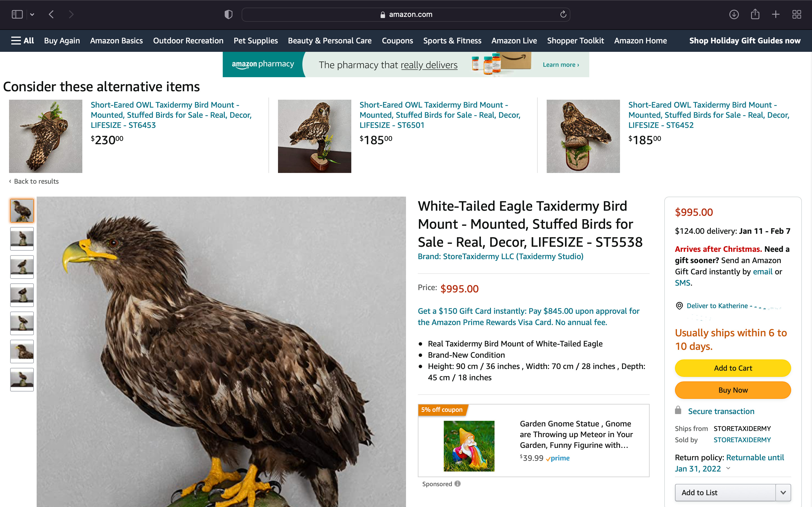Toggle the Safari sidebar icon
This screenshot has height=507, width=812.
point(17,14)
